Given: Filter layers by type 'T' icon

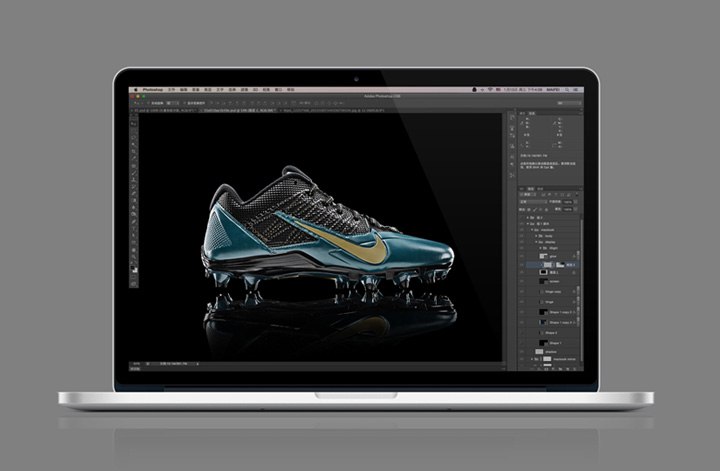Looking at the screenshot, I should point(556,195).
